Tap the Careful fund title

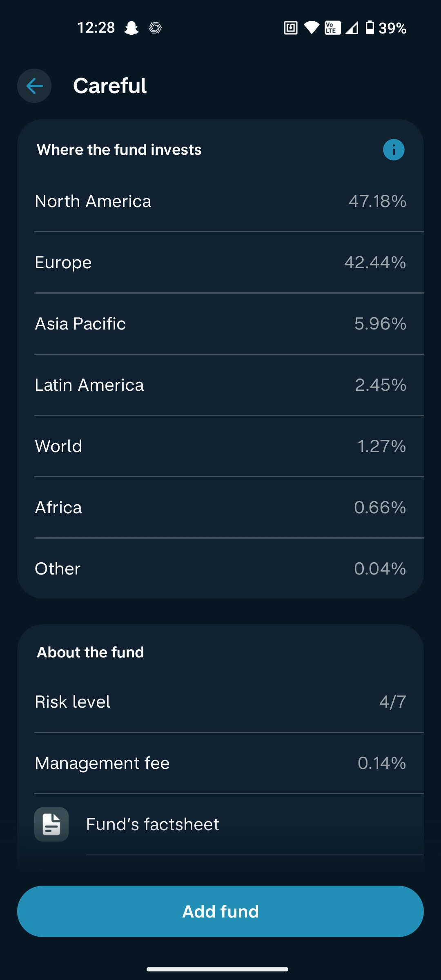[x=109, y=86]
